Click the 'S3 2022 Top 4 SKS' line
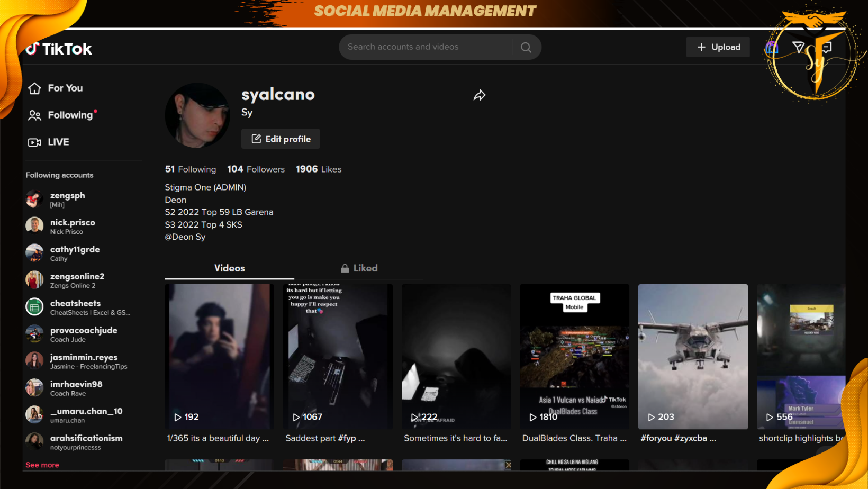Viewport: 868px width, 489px height. [x=204, y=224]
